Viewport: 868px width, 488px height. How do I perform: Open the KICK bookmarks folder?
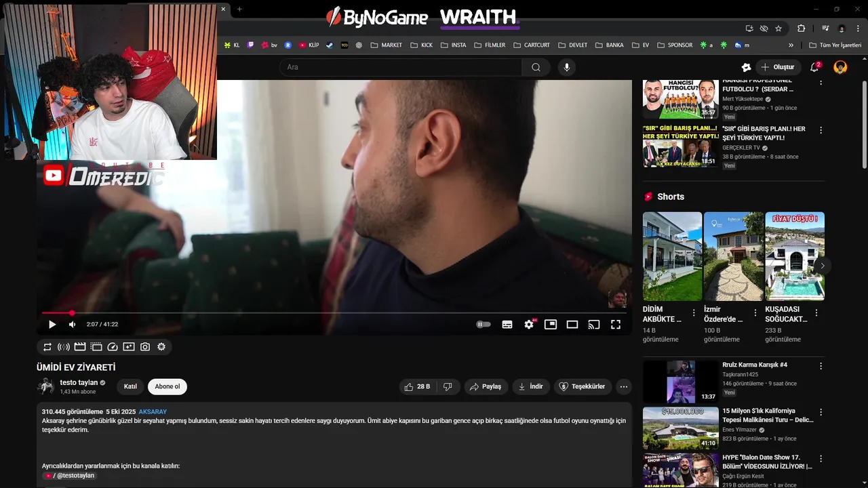(421, 45)
